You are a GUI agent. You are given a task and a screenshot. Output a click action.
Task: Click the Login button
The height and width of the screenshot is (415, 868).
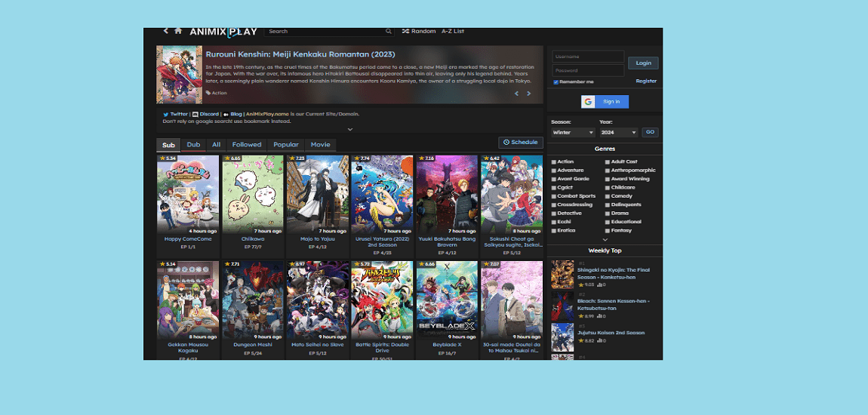643,63
